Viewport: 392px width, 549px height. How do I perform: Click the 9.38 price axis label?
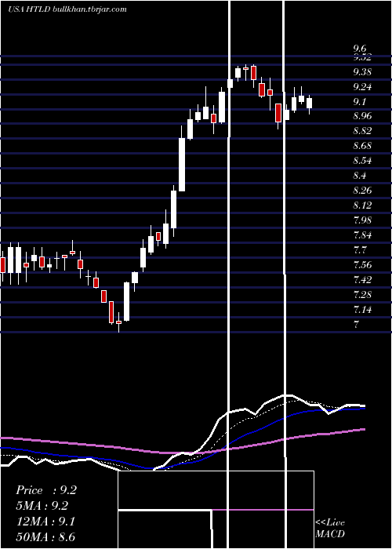click(362, 72)
